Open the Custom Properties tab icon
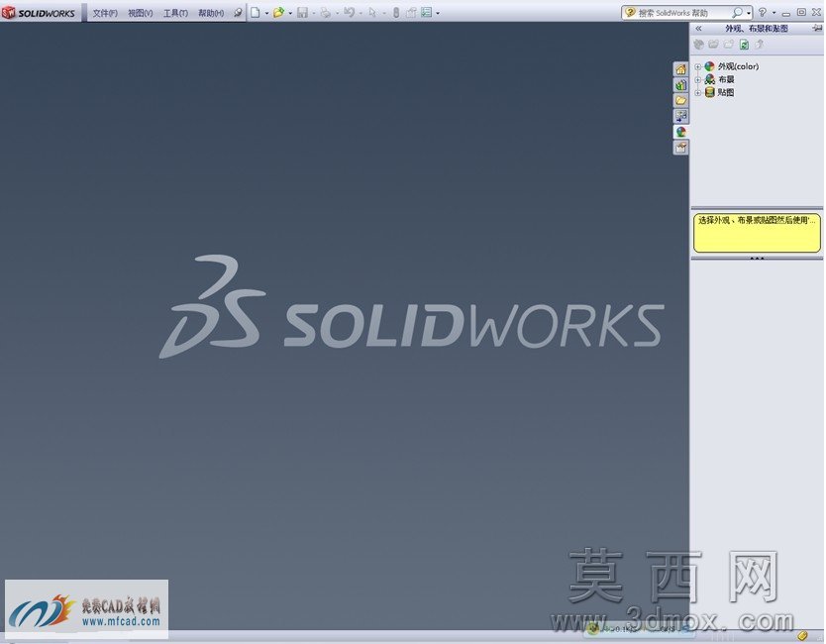The image size is (826, 644). point(681,148)
